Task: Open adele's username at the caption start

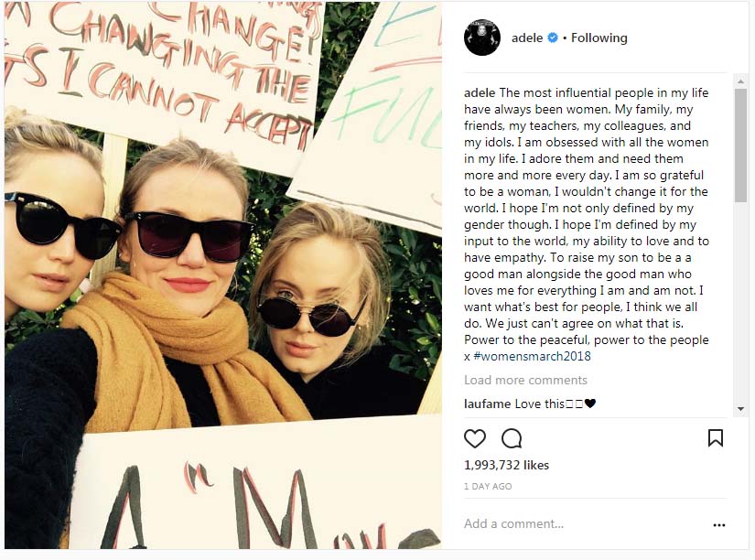Action: [480, 92]
